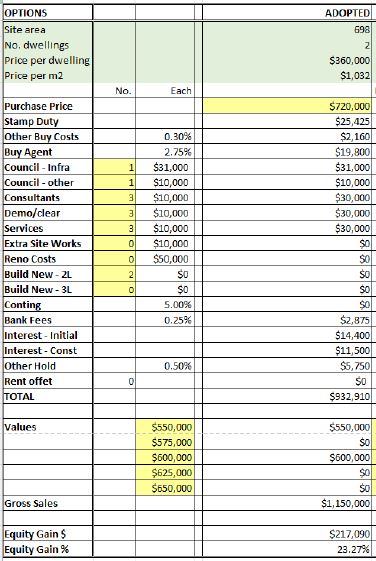This screenshot has width=376, height=561.
Task: Click the Bank Fees 0.25% cell
Action: pyautogui.click(x=165, y=320)
